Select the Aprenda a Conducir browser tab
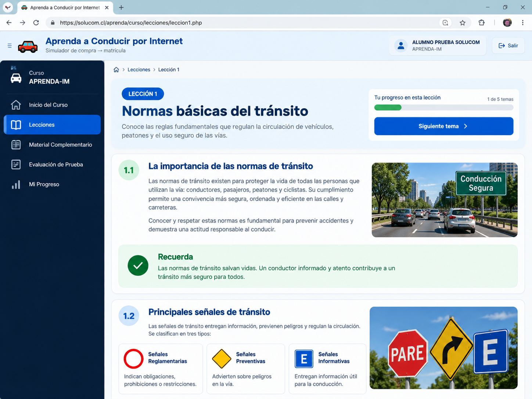This screenshot has width=532, height=399. point(65,7)
